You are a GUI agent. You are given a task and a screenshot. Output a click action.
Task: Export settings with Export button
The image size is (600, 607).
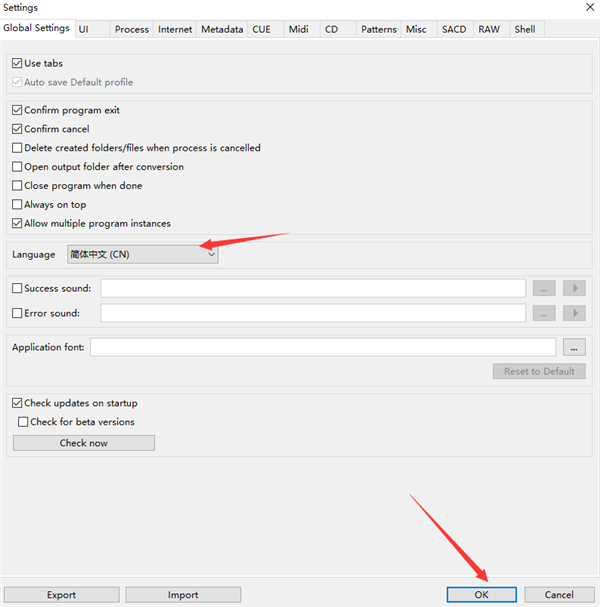[61, 595]
